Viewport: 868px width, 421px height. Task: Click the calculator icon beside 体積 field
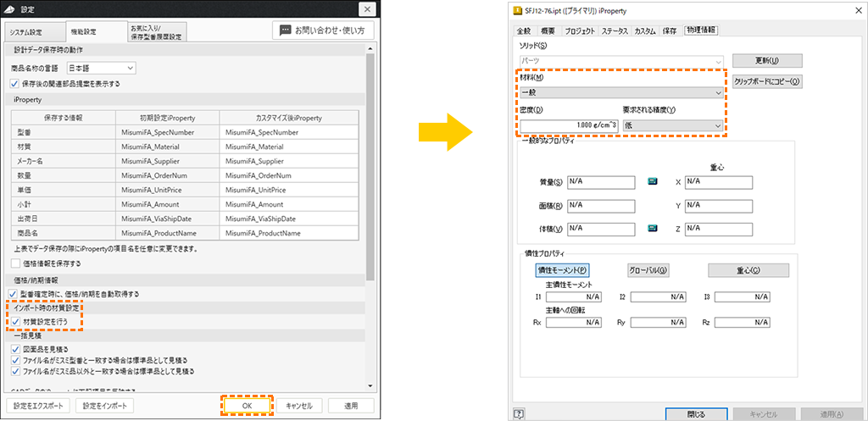click(x=652, y=228)
